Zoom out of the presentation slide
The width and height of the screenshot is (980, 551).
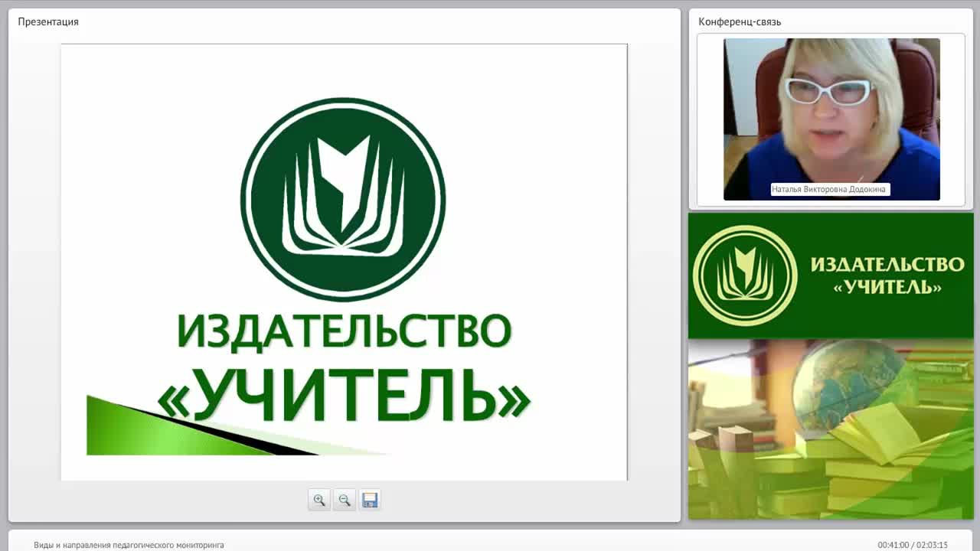(345, 500)
